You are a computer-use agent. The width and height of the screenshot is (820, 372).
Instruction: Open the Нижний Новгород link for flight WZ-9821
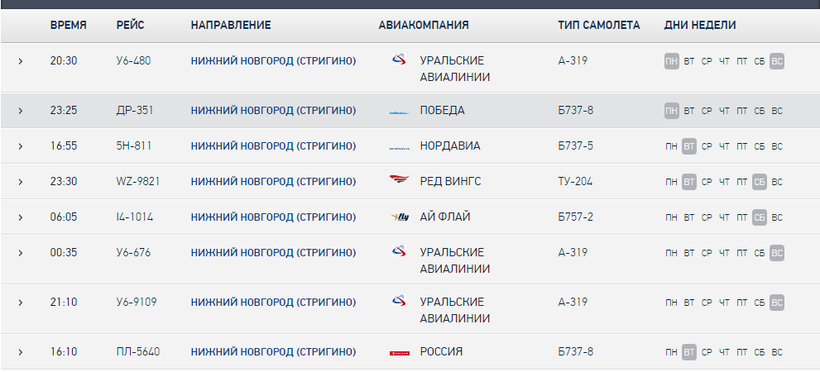[274, 182]
